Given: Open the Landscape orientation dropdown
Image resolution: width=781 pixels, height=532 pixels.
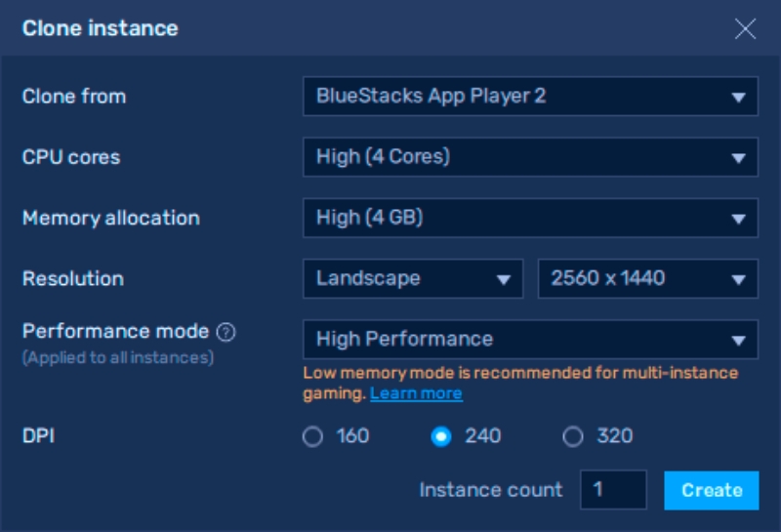Looking at the screenshot, I should click(413, 278).
